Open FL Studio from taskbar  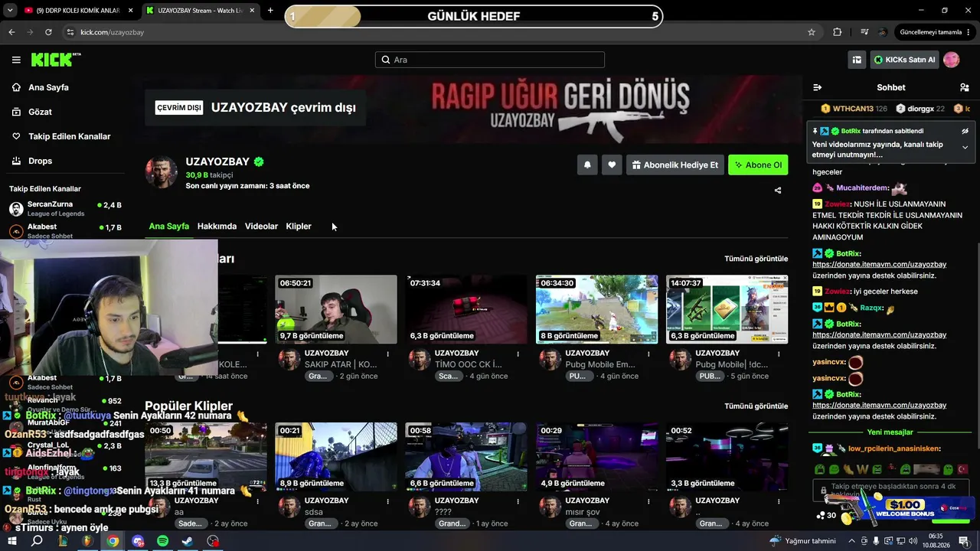[87, 541]
